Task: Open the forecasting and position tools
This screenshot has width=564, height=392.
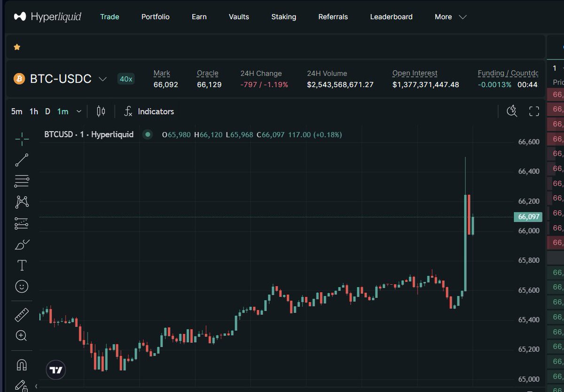Action: click(22, 223)
